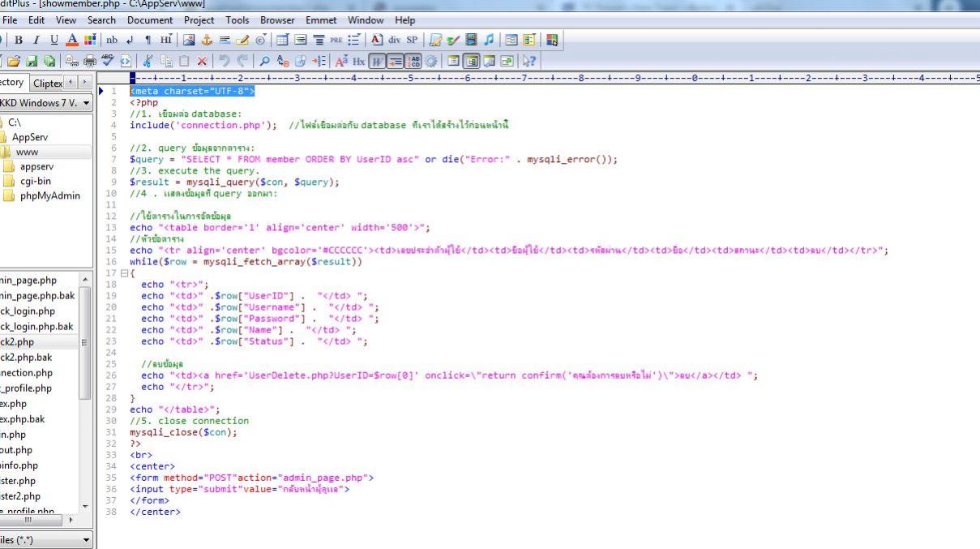Screen dimensions: 980x549
Task: Switch to the Cliptext tab
Action: [x=47, y=84]
